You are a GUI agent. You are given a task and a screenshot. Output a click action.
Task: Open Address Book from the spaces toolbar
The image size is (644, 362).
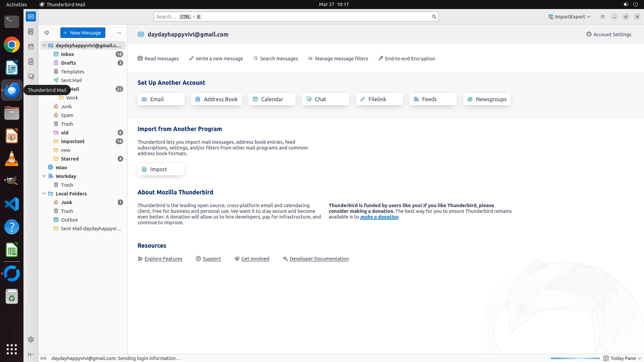[31, 32]
